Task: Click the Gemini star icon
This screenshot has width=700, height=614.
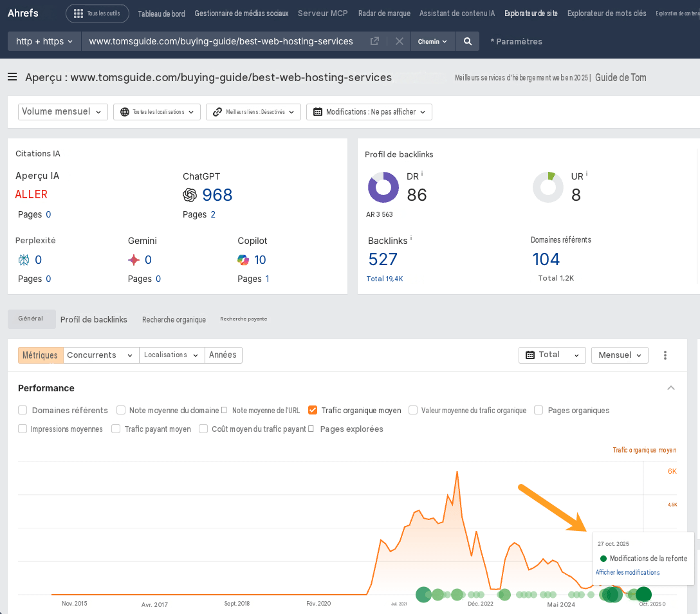Action: (133, 259)
